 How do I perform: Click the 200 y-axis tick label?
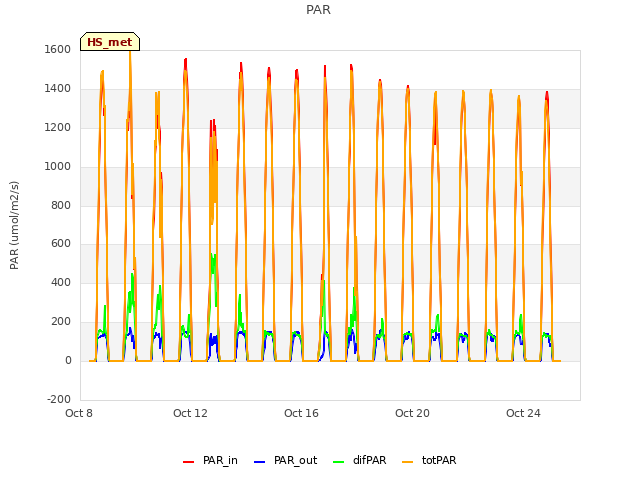(61, 322)
